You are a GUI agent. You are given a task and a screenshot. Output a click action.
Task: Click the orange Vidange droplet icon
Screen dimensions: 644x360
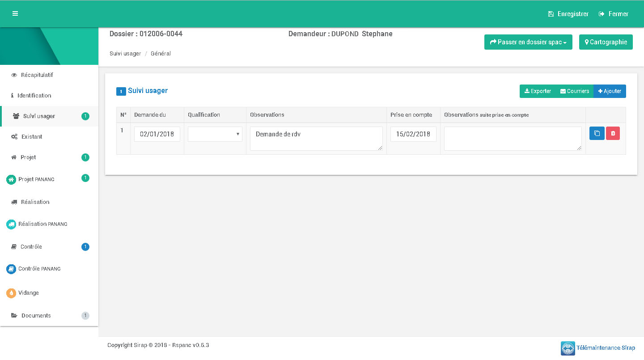coord(11,293)
